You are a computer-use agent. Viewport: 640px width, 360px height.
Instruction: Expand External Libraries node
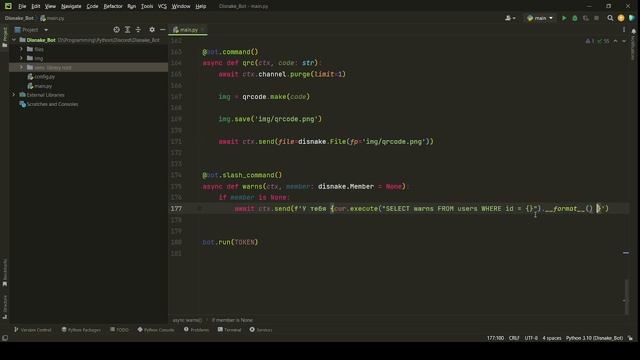point(14,95)
